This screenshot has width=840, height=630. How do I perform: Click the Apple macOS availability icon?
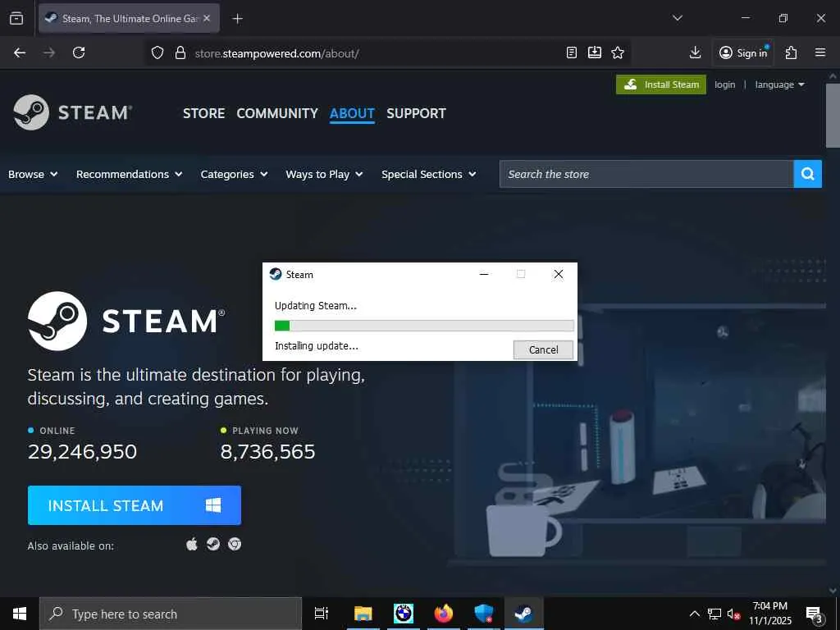192,545
